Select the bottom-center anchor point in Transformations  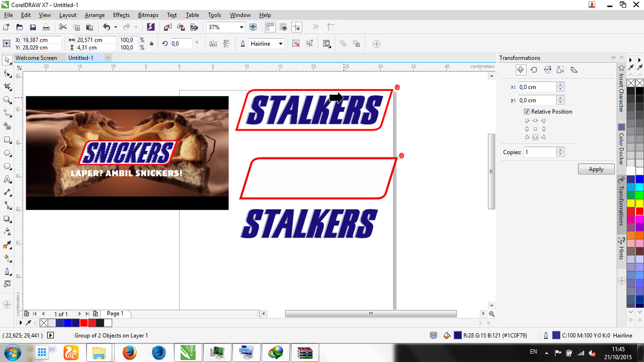(535, 137)
